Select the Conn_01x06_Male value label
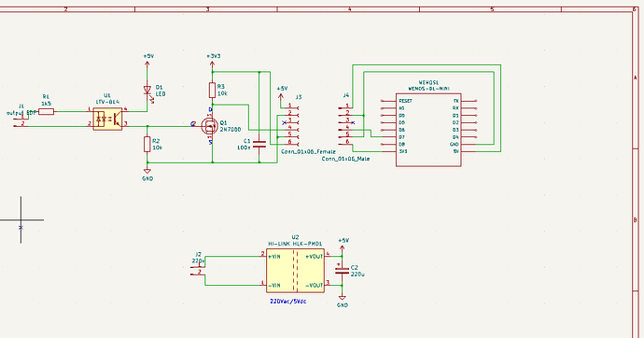 point(345,159)
